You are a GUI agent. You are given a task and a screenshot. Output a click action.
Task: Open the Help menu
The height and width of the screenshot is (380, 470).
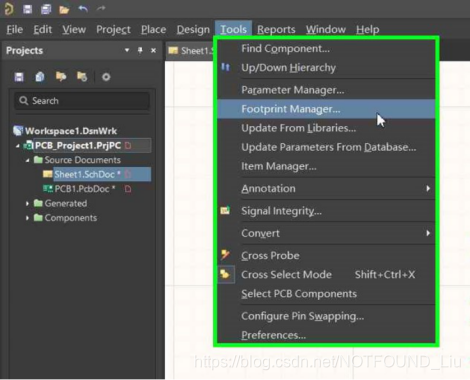(368, 30)
